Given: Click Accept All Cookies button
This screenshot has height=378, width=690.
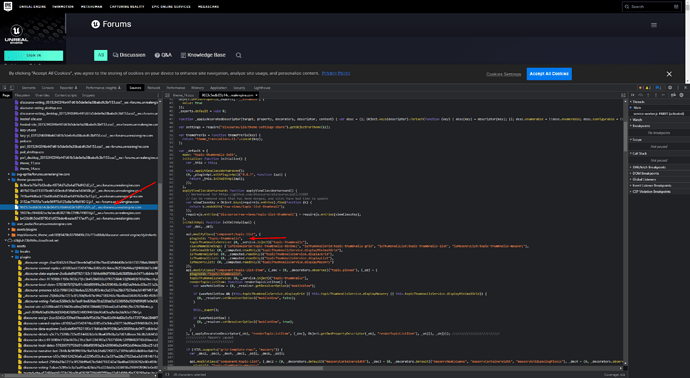Looking at the screenshot, I should point(549,74).
